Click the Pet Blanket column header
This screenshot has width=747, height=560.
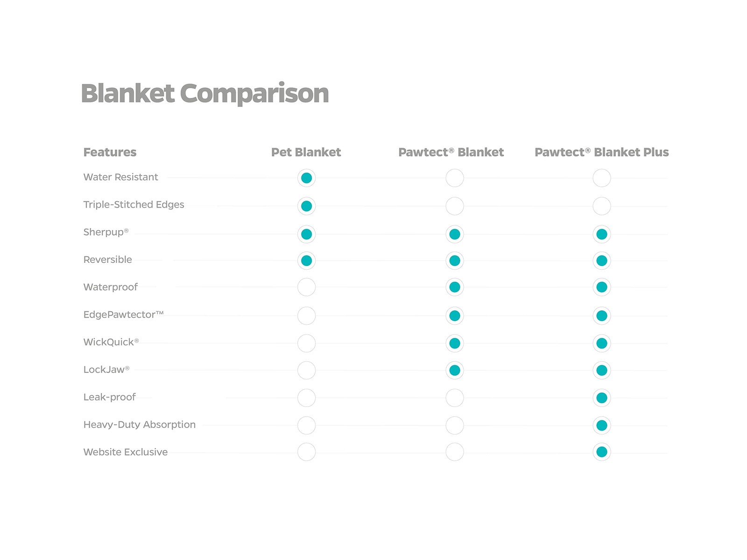(306, 152)
